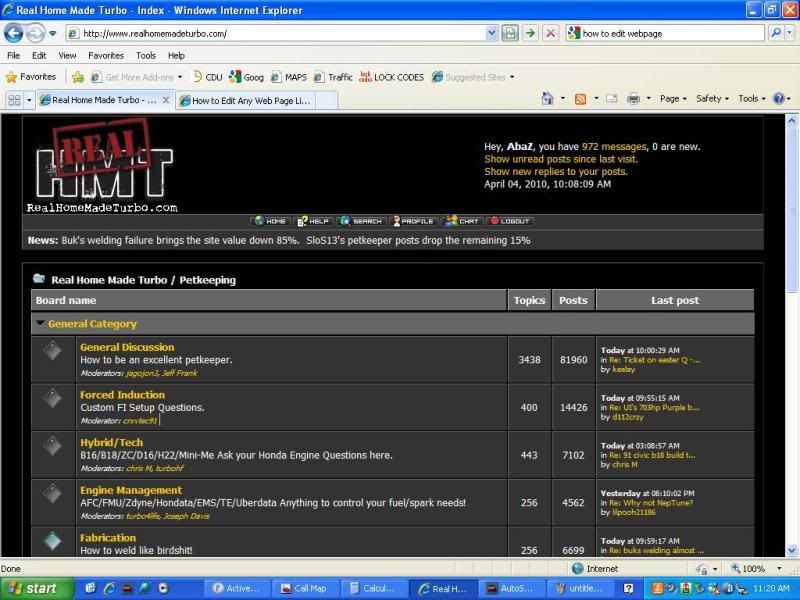Switch to the Calcul... taskbar window
Viewport: 800px width, 600px height.
pos(374,588)
